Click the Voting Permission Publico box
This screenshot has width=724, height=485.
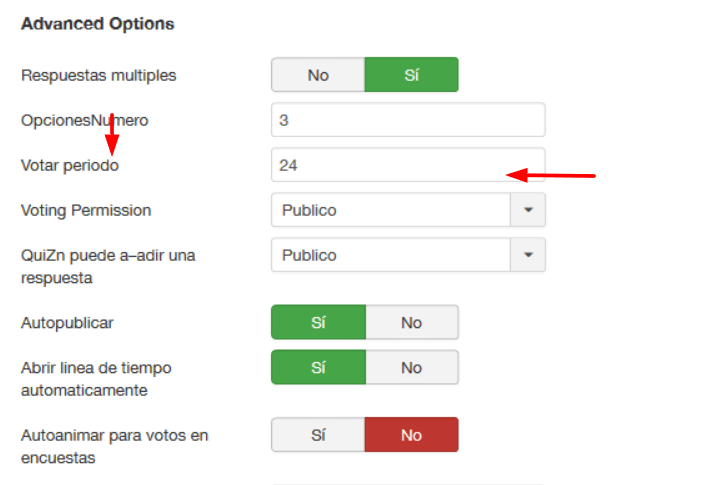(x=391, y=210)
